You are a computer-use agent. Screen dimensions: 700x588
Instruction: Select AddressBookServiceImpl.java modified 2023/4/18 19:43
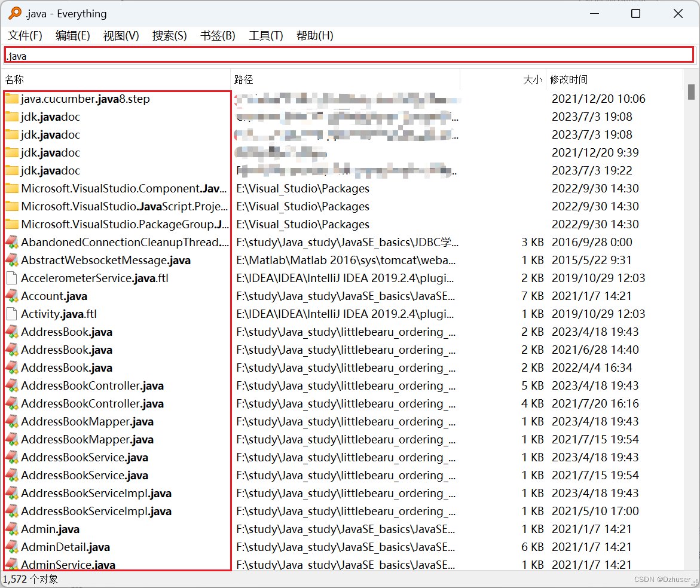(96, 493)
